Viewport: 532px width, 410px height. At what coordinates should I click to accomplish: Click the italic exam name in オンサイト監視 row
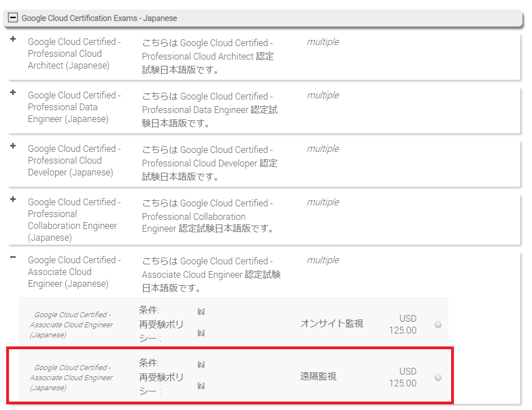tap(71, 325)
